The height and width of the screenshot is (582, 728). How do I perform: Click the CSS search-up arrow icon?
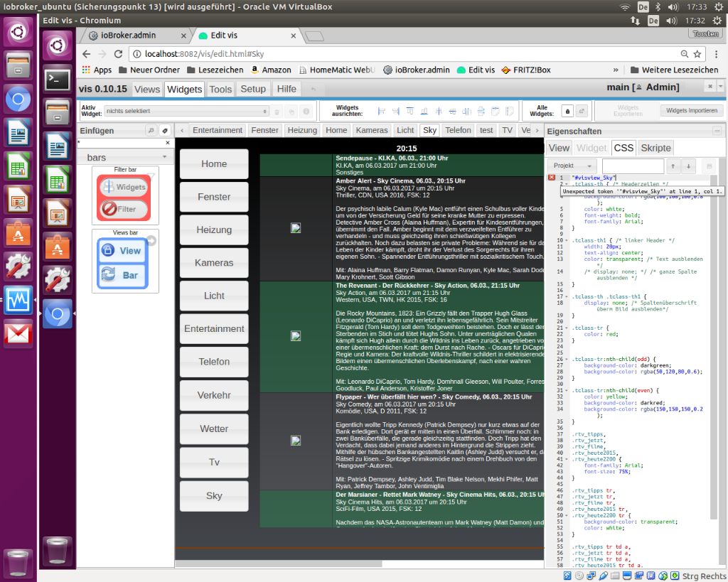[674, 166]
